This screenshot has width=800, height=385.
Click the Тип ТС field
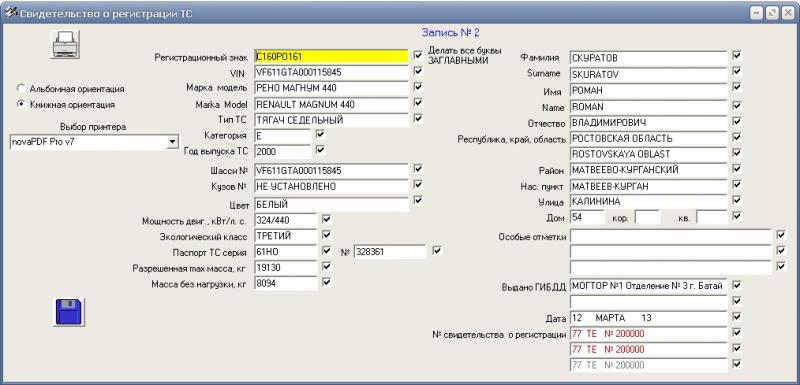pyautogui.click(x=332, y=120)
